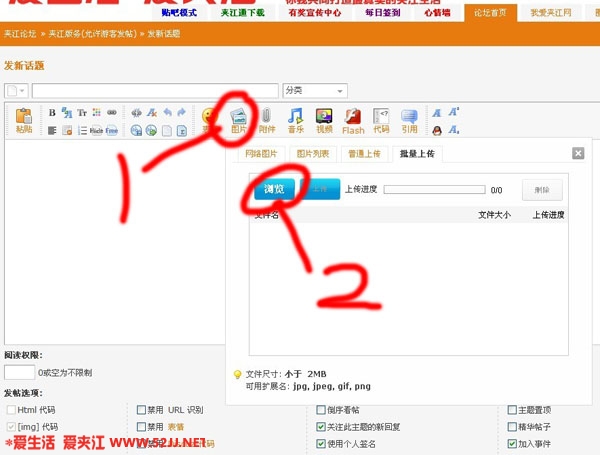The width and height of the screenshot is (600, 455).
Task: Open the 代码 code insert tool
Action: tap(381, 119)
